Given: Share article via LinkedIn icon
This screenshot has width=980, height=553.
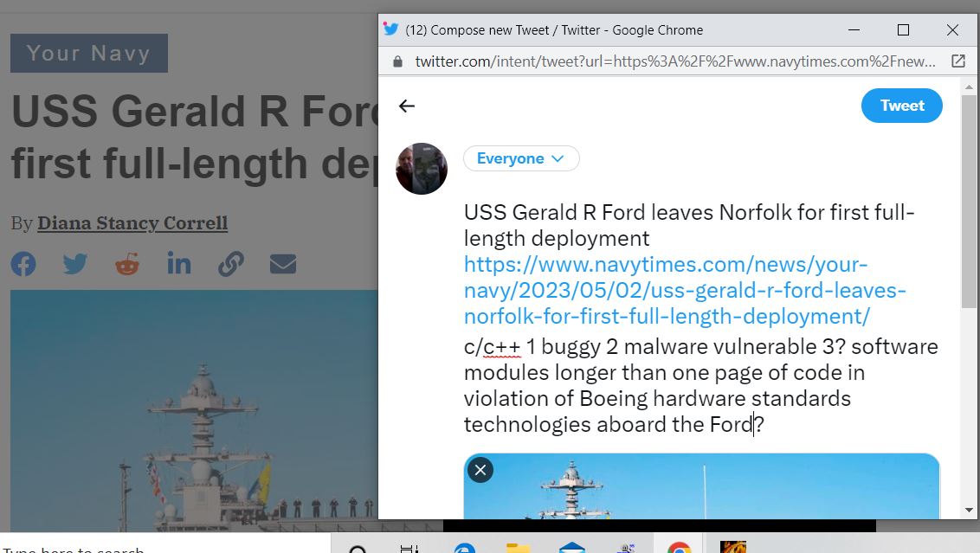Looking at the screenshot, I should (x=178, y=264).
